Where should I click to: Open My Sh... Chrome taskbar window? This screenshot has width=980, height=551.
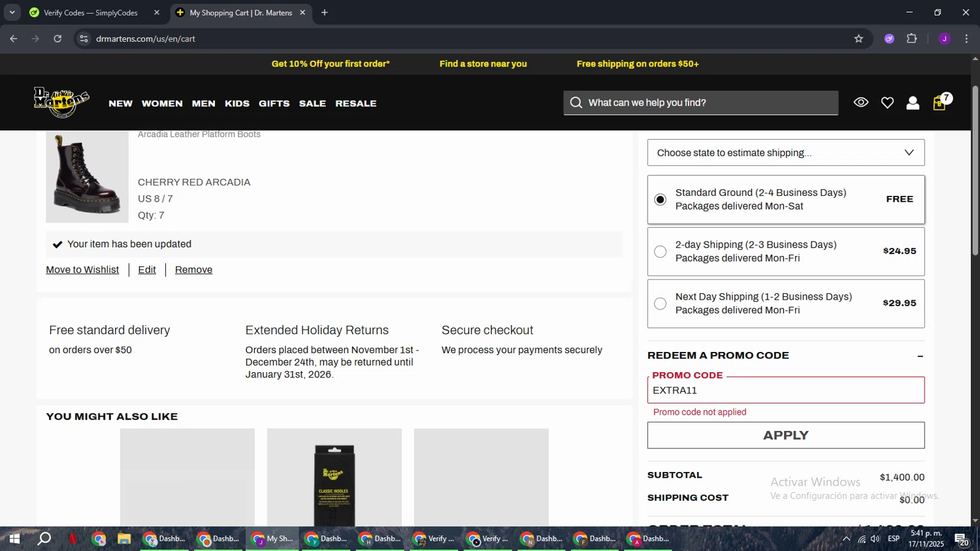tap(272, 539)
